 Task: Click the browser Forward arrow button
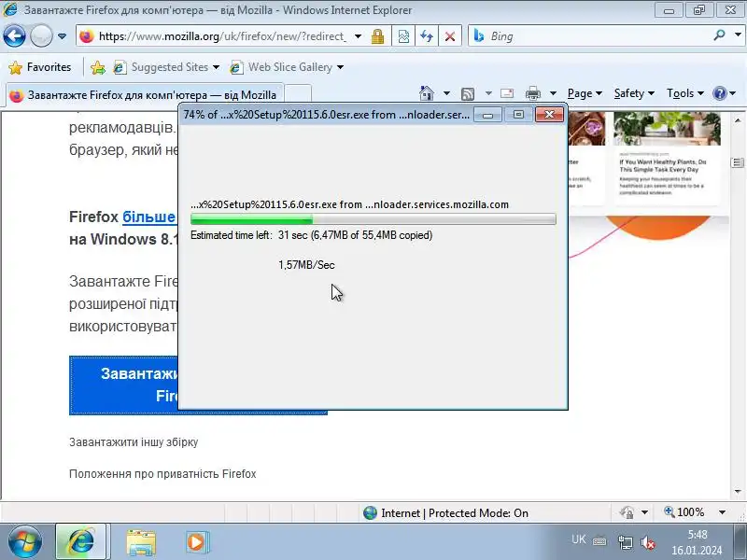click(41, 35)
